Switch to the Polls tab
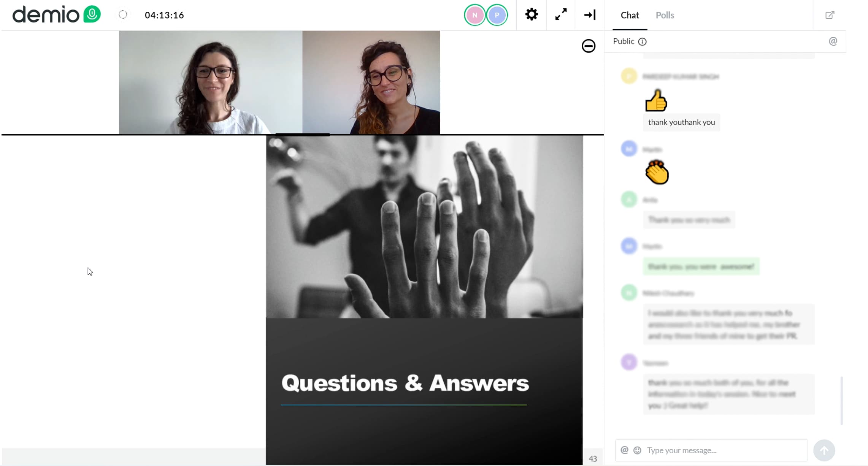 click(x=665, y=15)
